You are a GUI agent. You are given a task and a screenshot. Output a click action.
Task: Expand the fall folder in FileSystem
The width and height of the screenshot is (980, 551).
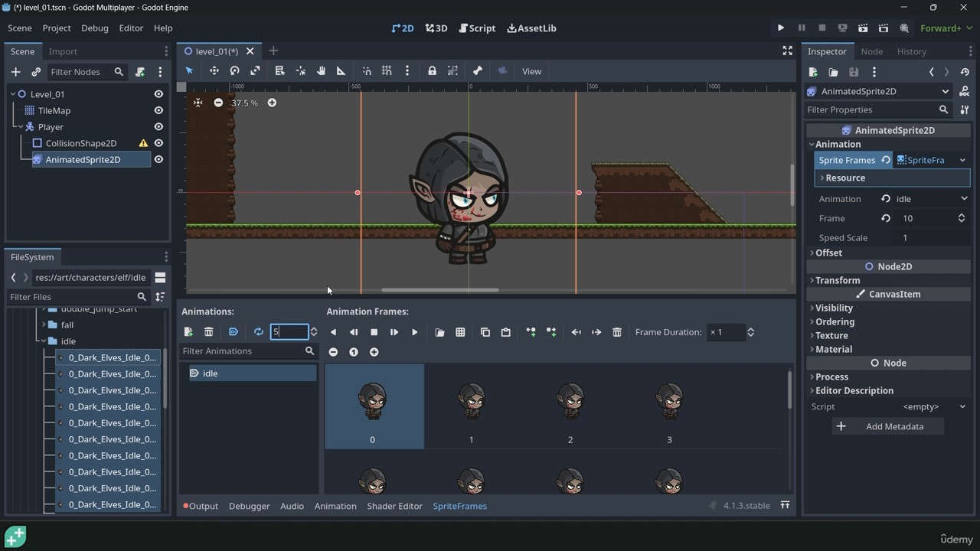click(x=44, y=325)
